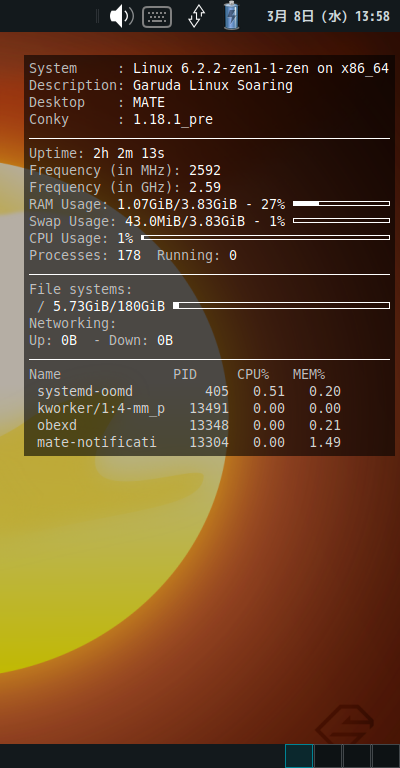
Task: Click the Swap Usage bar
Action: click(x=341, y=220)
